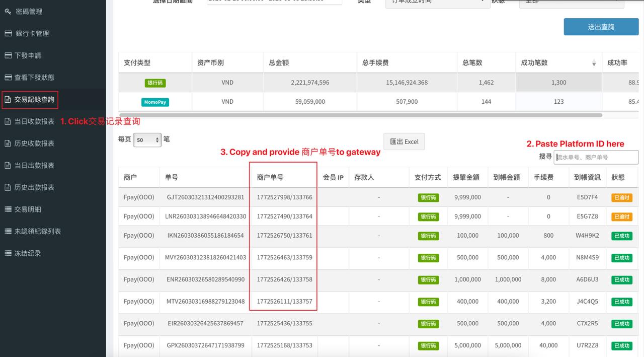The width and height of the screenshot is (644, 357).
Task: Click the list icon beside 冻结纪录
Action: coord(8,253)
